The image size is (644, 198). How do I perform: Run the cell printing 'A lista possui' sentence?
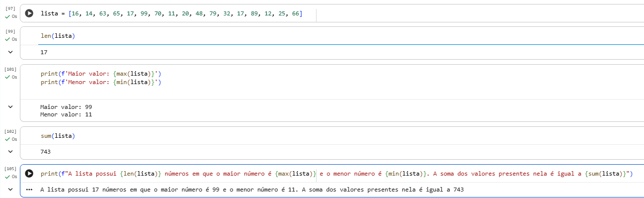point(29,173)
